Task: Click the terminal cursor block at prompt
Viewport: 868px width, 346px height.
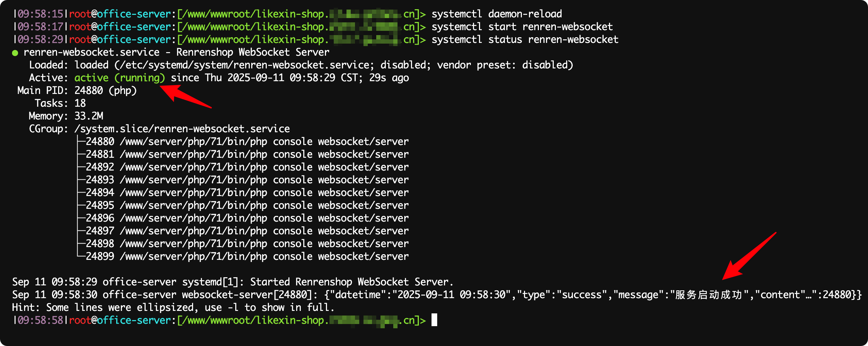Action: (434, 320)
